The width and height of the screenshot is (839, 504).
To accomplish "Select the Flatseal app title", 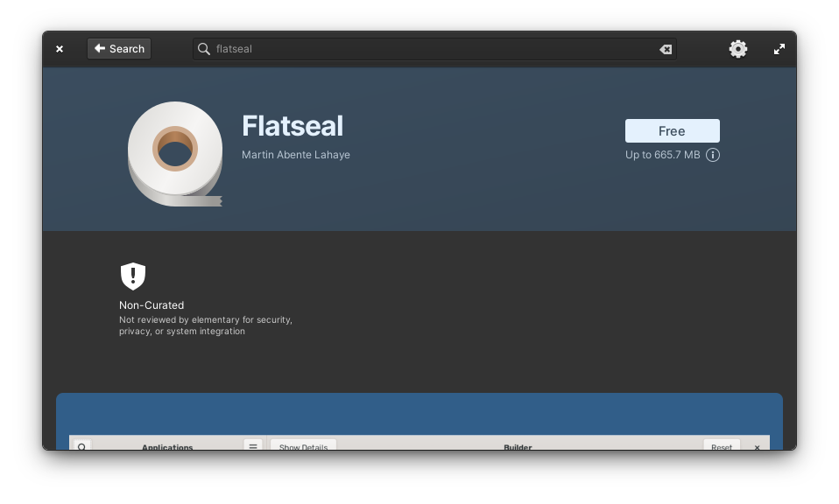I will coord(293,126).
